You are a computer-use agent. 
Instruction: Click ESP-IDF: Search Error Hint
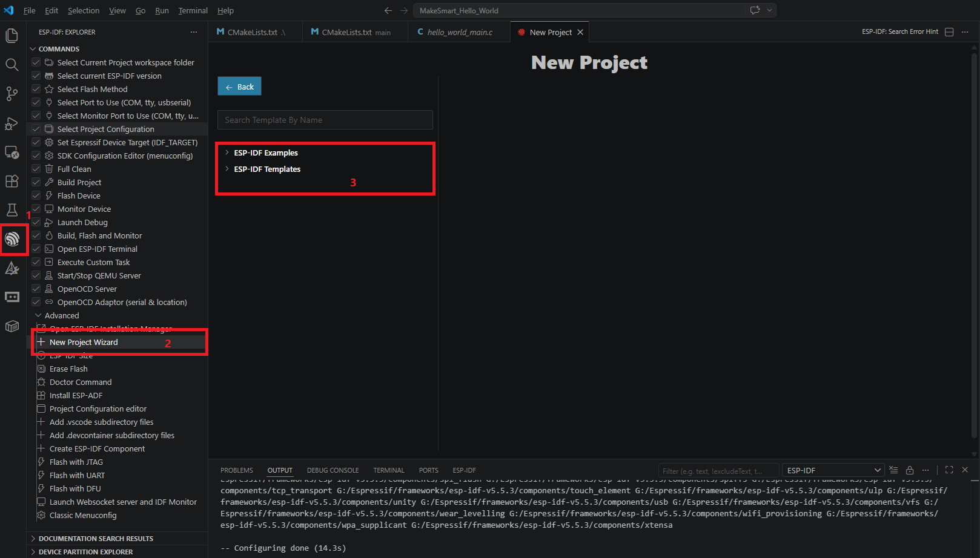point(900,31)
